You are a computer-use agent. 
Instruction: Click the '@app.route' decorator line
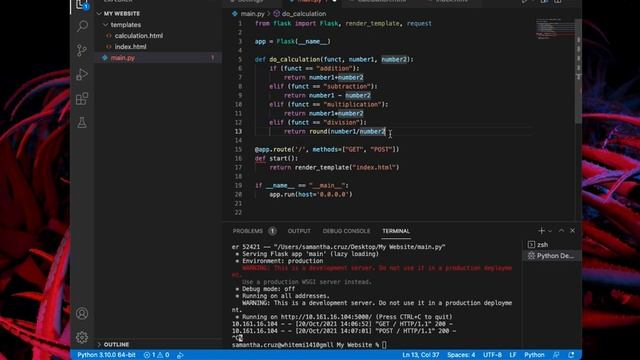(x=327, y=149)
